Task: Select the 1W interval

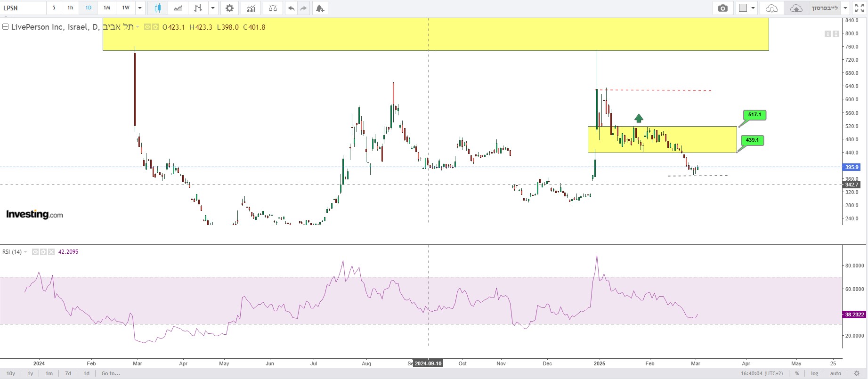Action: pyautogui.click(x=126, y=8)
